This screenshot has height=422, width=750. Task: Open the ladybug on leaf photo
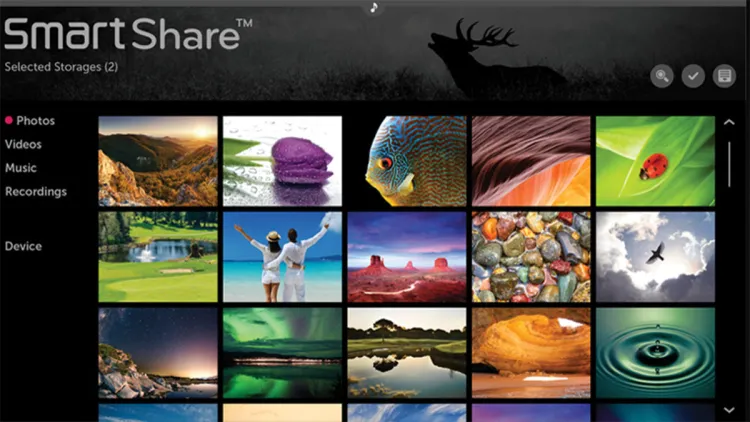(655, 161)
